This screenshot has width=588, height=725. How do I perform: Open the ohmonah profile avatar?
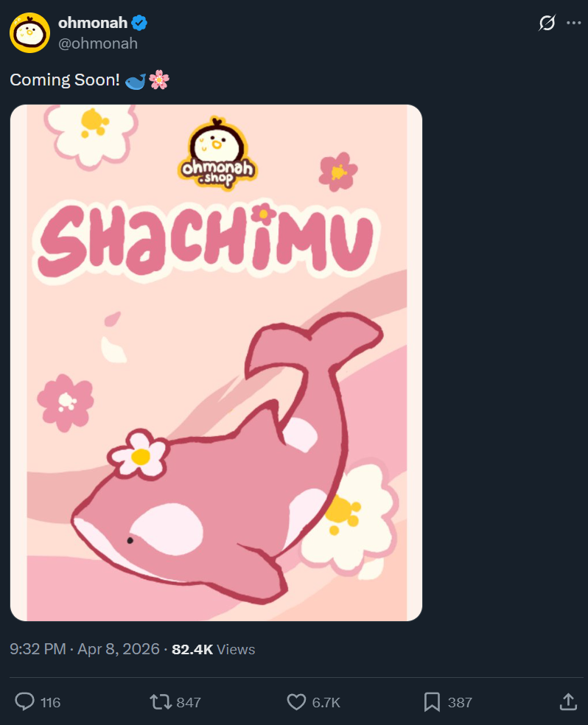point(30,33)
